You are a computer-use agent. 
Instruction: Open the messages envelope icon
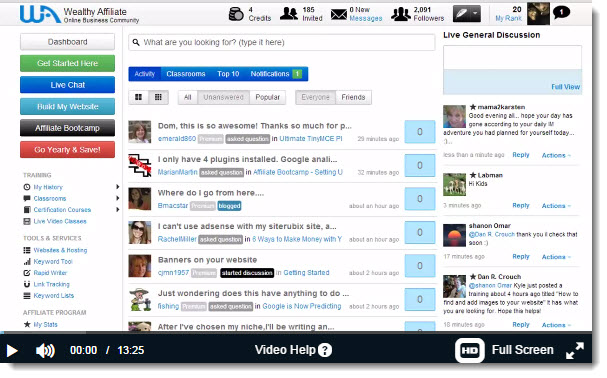[x=339, y=15]
